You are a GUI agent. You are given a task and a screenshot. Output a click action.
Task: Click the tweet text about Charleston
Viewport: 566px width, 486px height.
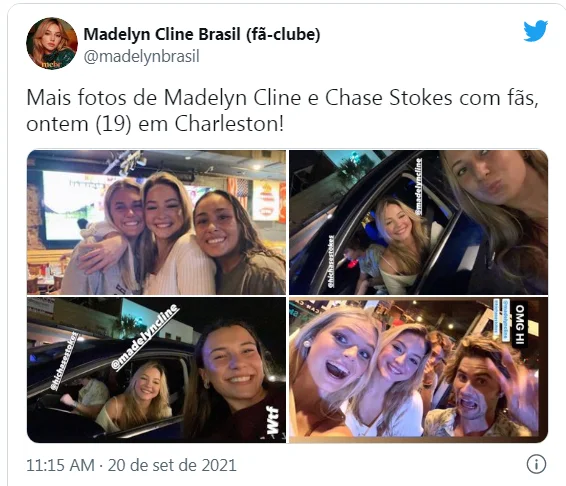point(282,110)
